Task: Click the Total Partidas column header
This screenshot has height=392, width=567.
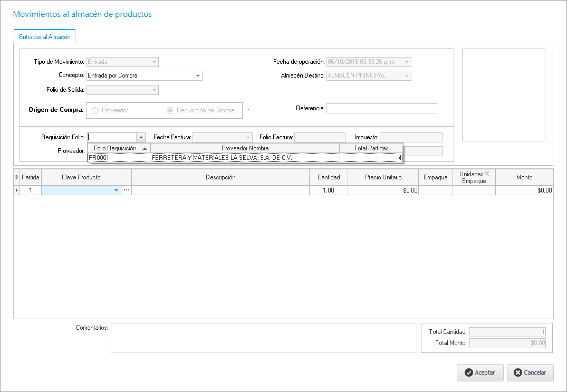Action: (370, 148)
